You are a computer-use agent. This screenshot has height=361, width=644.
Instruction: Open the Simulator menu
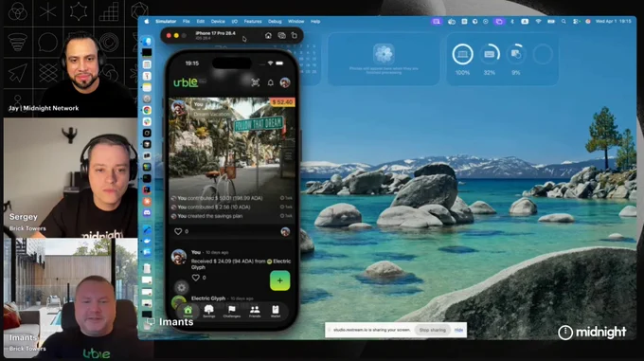coord(166,22)
